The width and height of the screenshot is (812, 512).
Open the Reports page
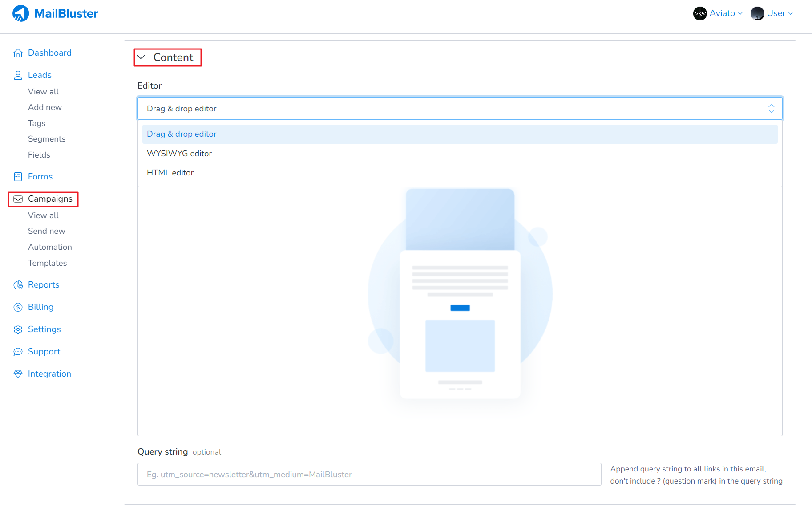coord(43,285)
